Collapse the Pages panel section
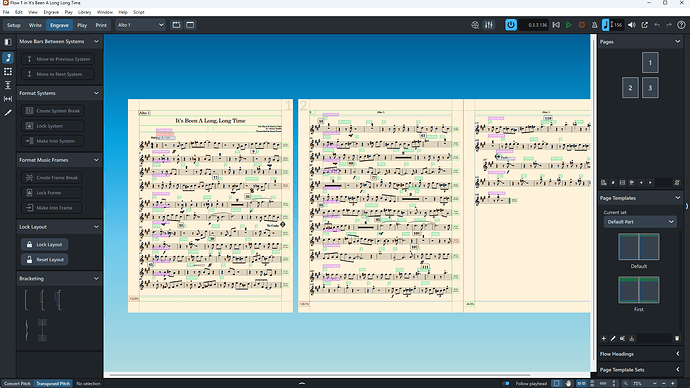This screenshot has height=388, width=690. 678,42
